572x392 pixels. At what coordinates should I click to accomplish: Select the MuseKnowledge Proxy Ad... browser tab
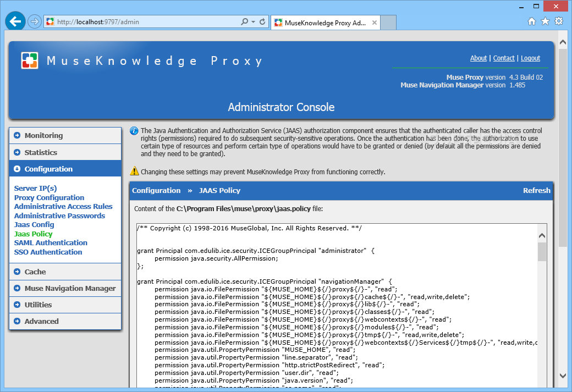[x=325, y=23]
